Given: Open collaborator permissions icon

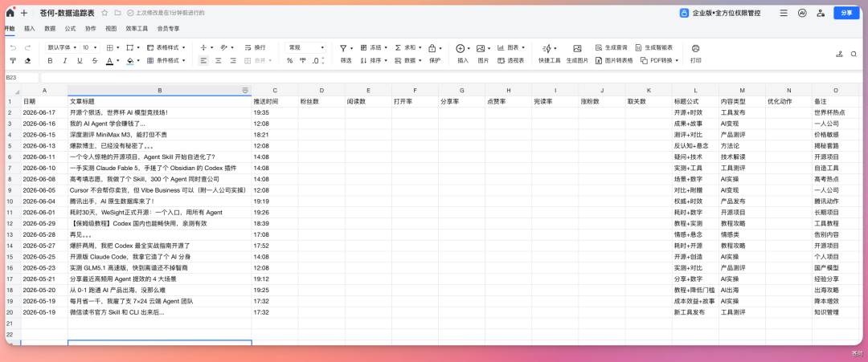Looking at the screenshot, I should tap(821, 13).
